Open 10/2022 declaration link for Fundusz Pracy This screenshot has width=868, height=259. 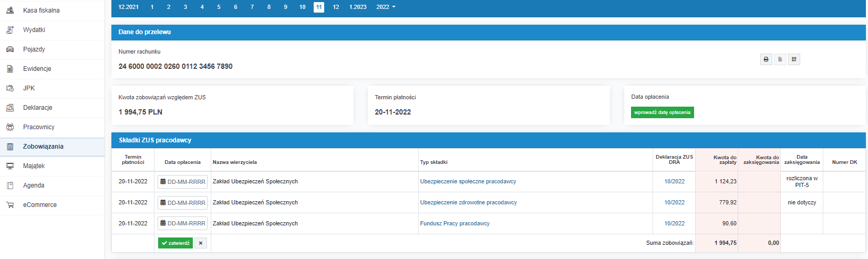(674, 223)
